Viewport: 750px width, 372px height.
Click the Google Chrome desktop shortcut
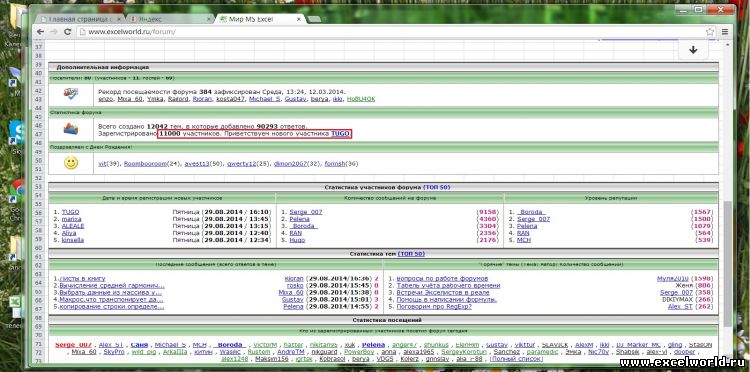pos(17,191)
